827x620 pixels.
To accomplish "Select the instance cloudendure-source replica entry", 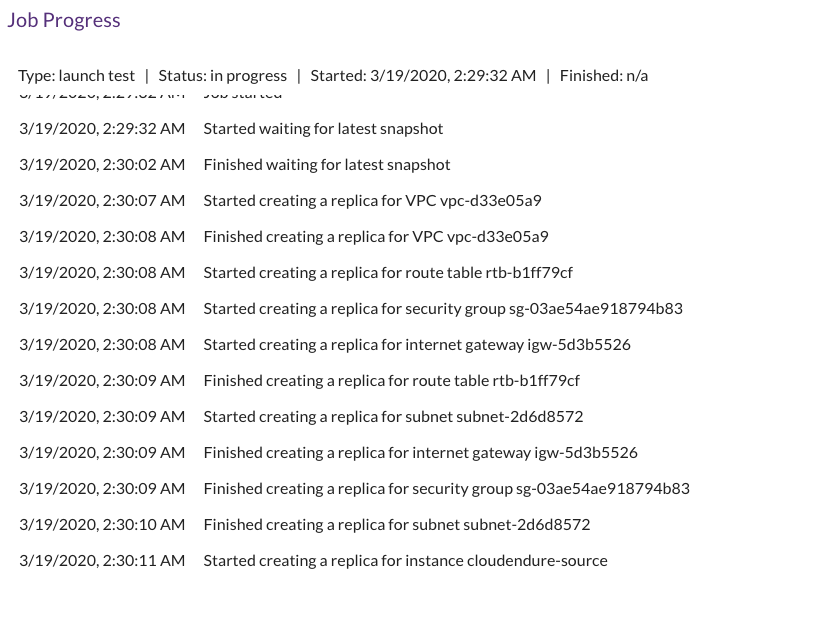I will (x=406, y=560).
